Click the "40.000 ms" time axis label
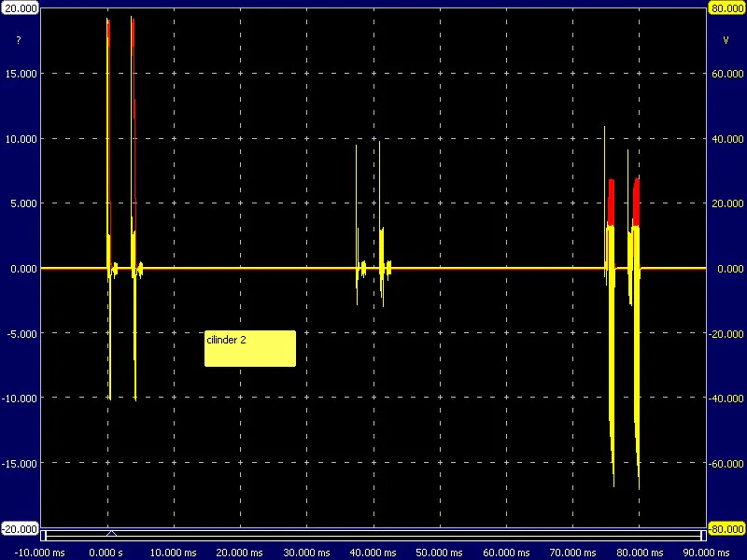Screen dimensions: 747x560 tap(373, 553)
